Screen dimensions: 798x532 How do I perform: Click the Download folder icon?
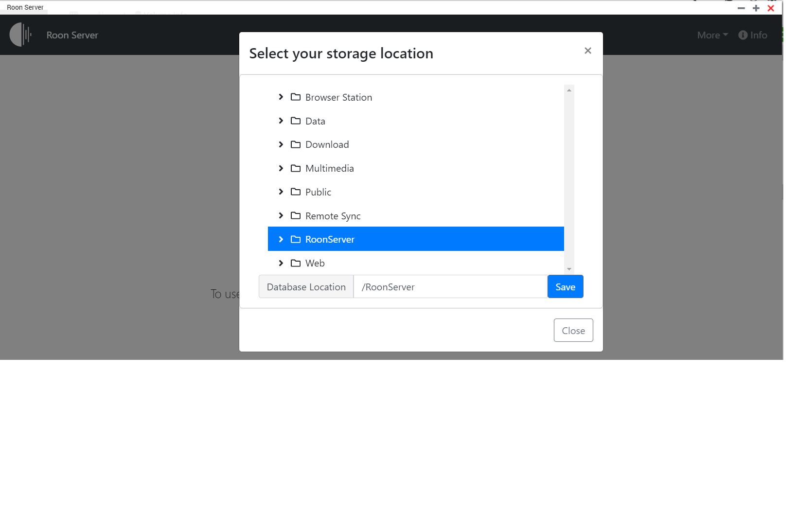coord(295,144)
